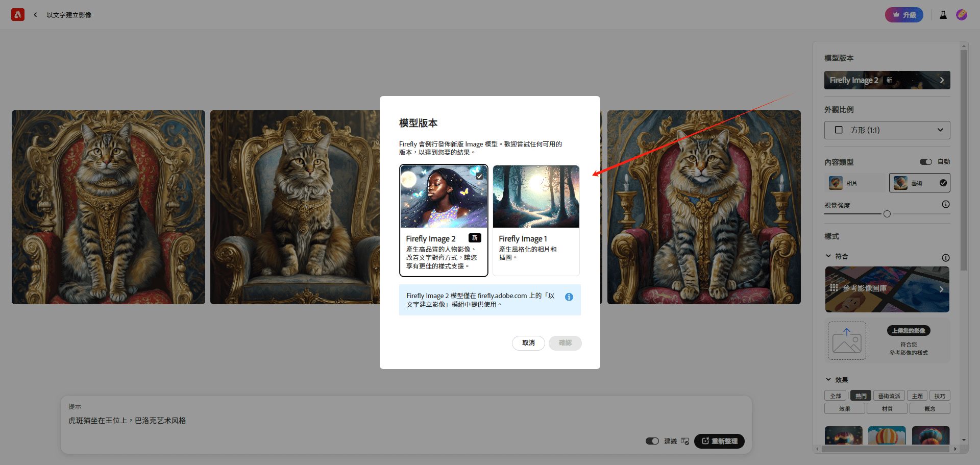Image resolution: width=980 pixels, height=465 pixels.
Task: Click the settings panel vertical scrollbar
Action: [964, 160]
